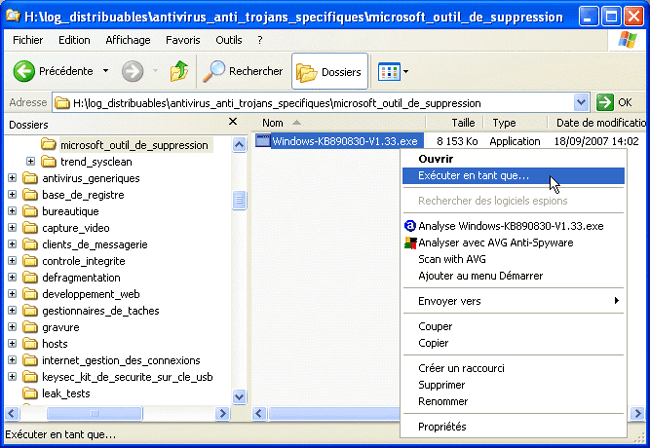Expand the hosts folder node
This screenshot has height=448, width=650.
pyautogui.click(x=12, y=344)
